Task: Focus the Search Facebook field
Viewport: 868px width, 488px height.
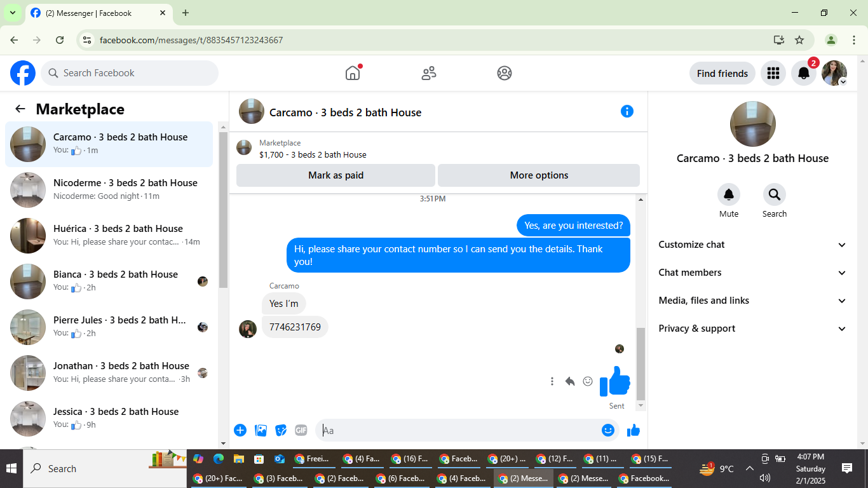Action: coord(130,73)
